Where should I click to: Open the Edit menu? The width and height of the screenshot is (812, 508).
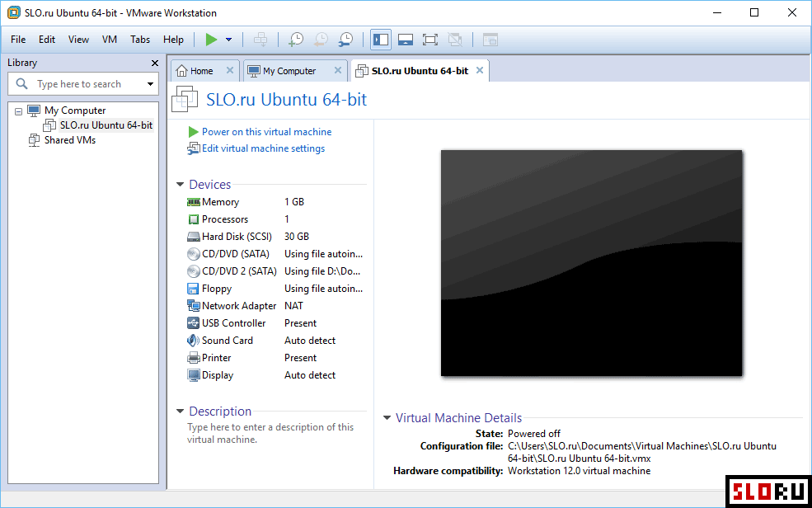[x=47, y=40]
